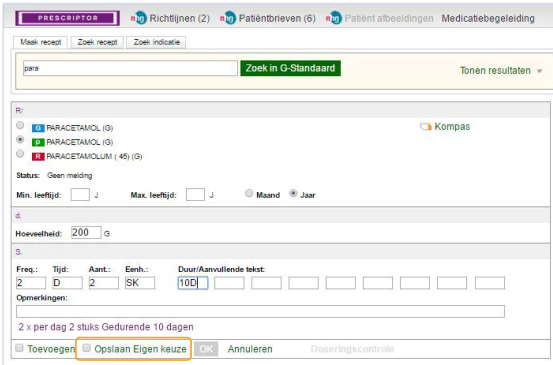Click the NHG icon beside Patiëntbrieven
The width and height of the screenshot is (553, 365).
228,18
